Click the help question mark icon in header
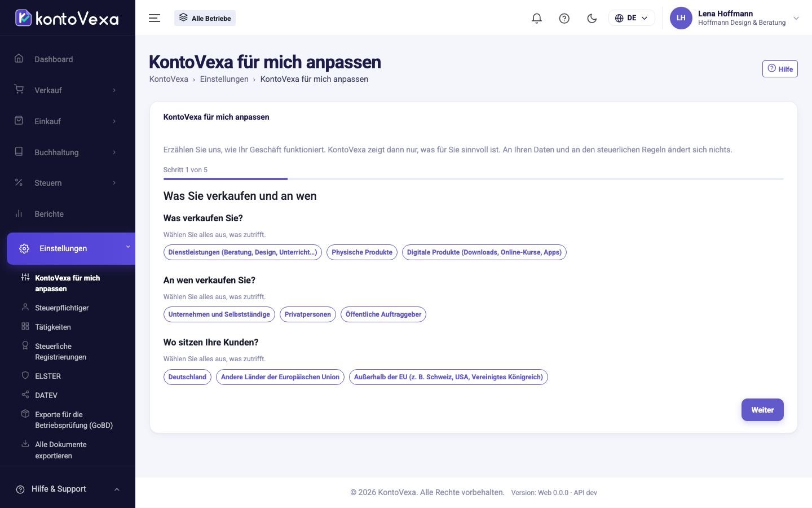 [564, 18]
